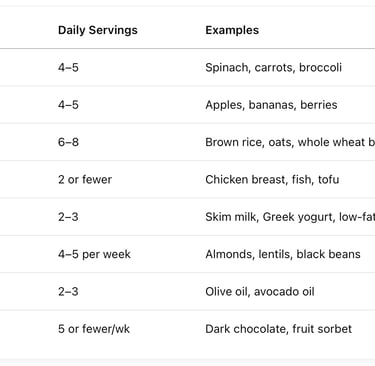This screenshot has height=366, width=375.
Task: Select the 2 or fewer servings cell
Action: 85,180
